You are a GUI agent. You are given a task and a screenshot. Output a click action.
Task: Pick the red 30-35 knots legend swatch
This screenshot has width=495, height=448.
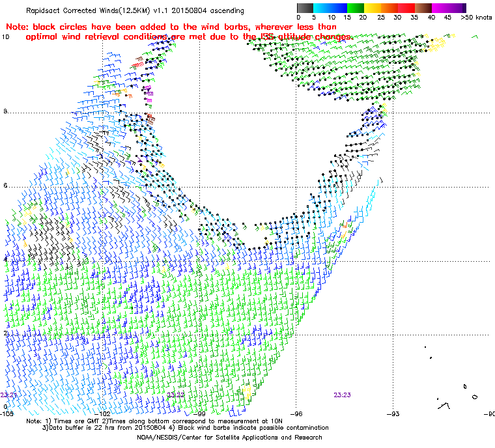tap(406, 8)
